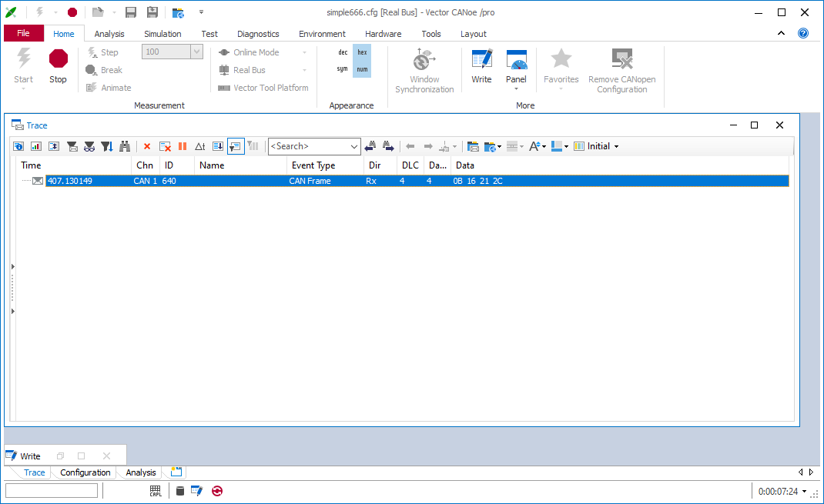Image resolution: width=824 pixels, height=504 pixels.
Task: Expand the Initial column layout dropdown
Action: [x=616, y=146]
